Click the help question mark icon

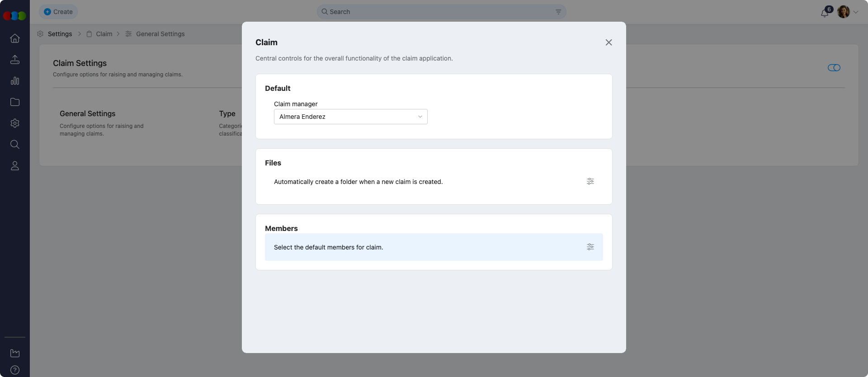coord(15,370)
